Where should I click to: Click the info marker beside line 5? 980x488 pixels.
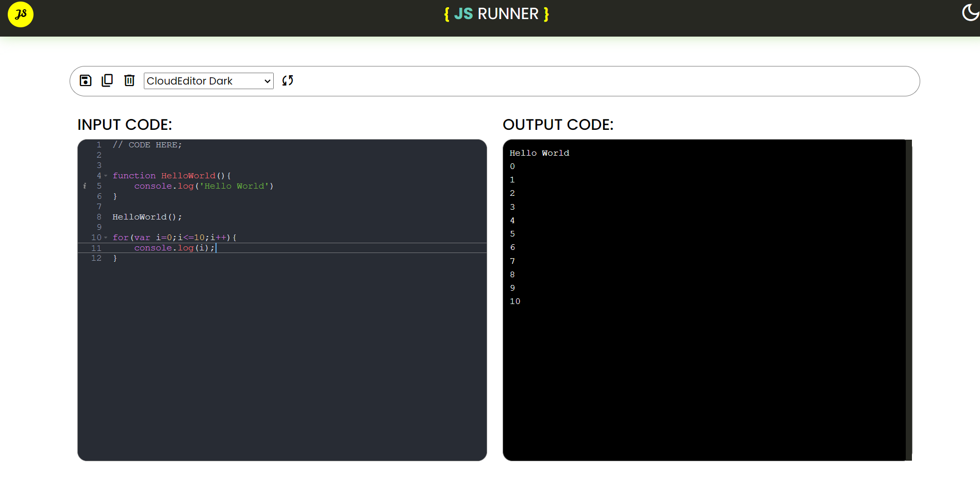[85, 186]
